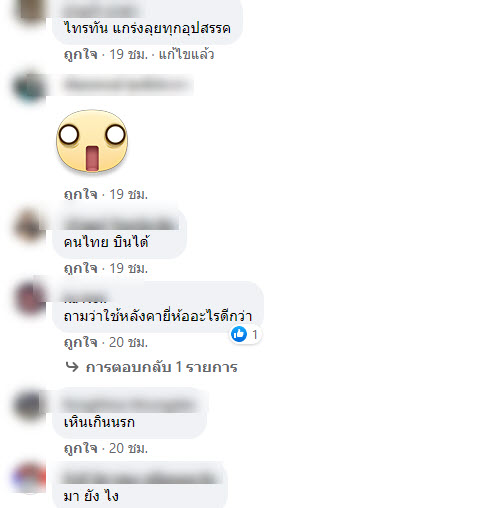486x508 pixels.
Task: Open the blurred author name above the sticker
Action: coord(126,85)
